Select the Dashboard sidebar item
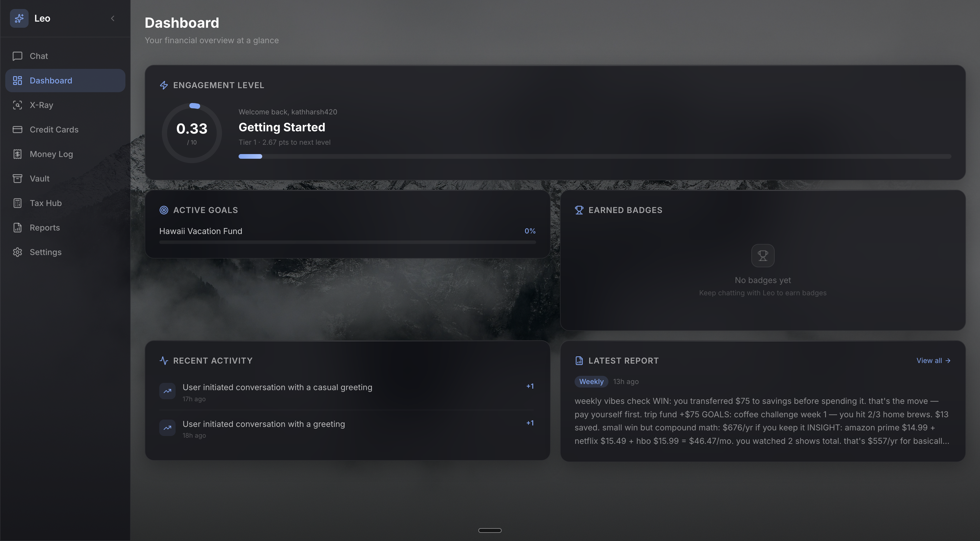This screenshot has width=980, height=541. [50, 81]
